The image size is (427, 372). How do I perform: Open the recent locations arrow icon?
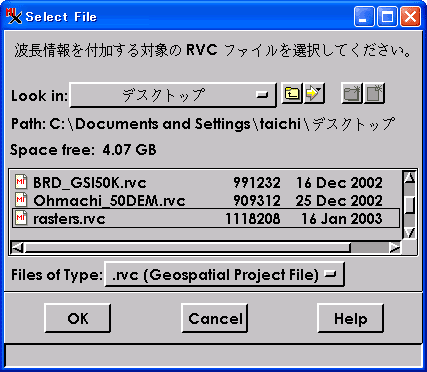click(x=314, y=94)
